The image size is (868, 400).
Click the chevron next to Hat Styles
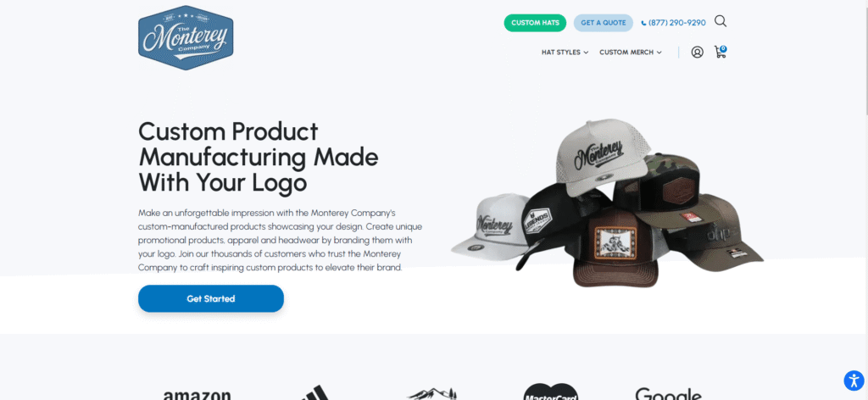coord(586,53)
